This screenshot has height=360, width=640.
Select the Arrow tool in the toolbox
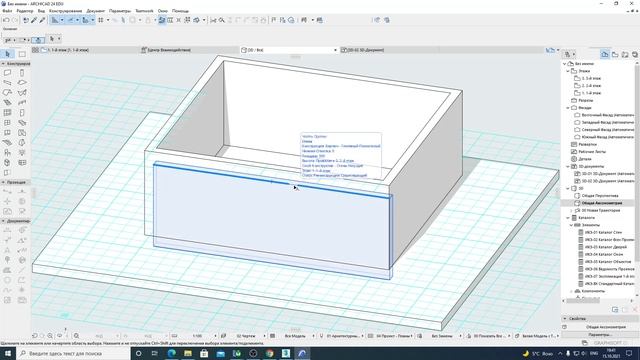coord(8,54)
